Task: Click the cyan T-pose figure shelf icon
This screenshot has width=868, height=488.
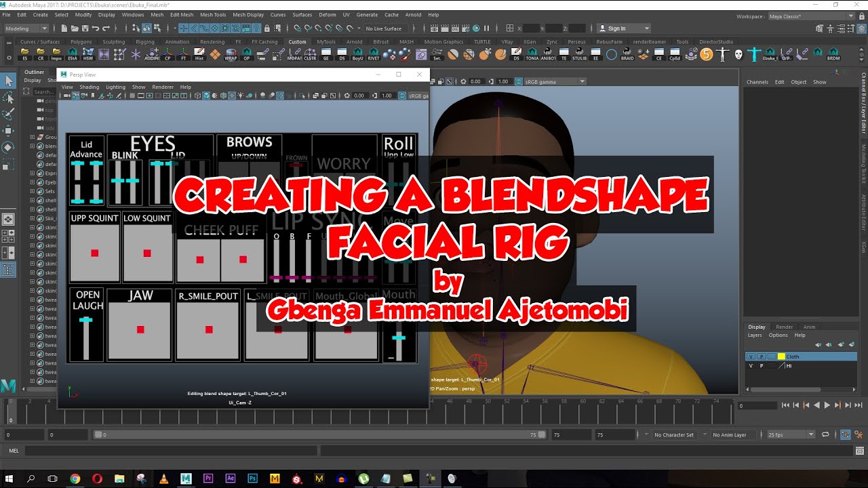Action: click(754, 54)
